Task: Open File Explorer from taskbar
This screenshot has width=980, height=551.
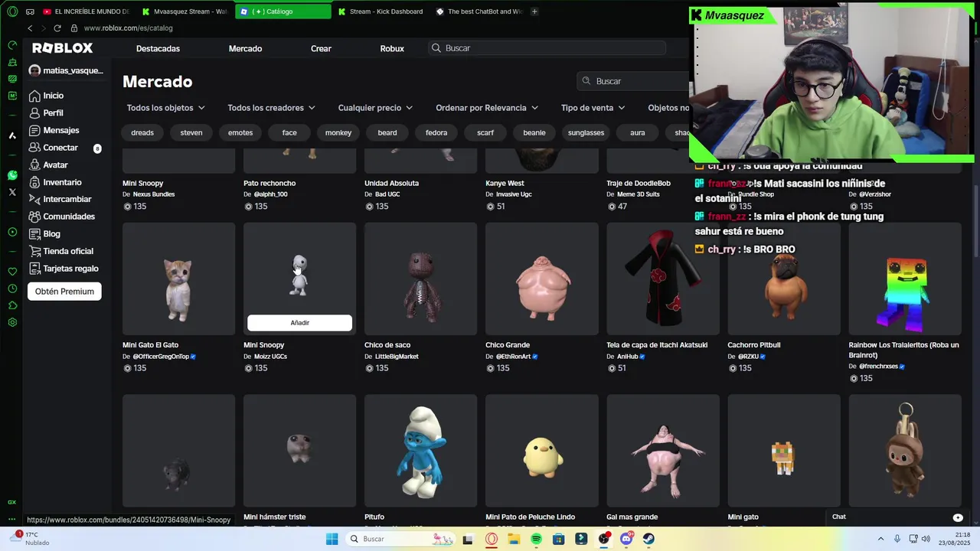Action: pyautogui.click(x=514, y=539)
